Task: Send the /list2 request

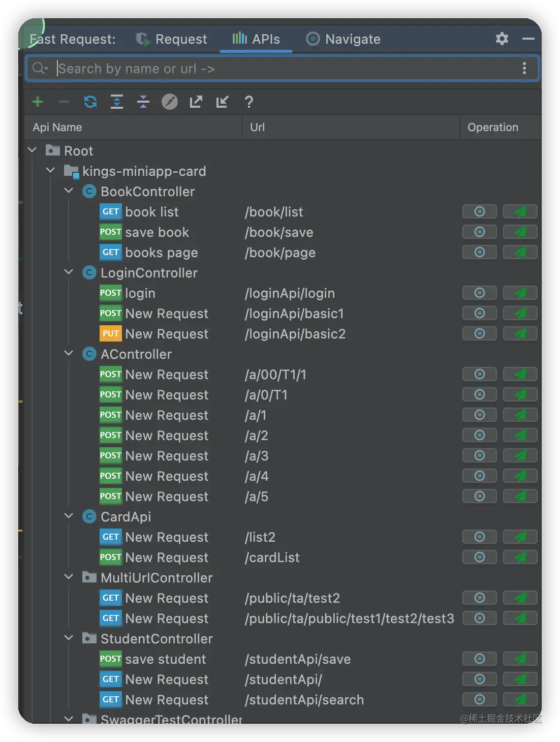Action: 520,537
